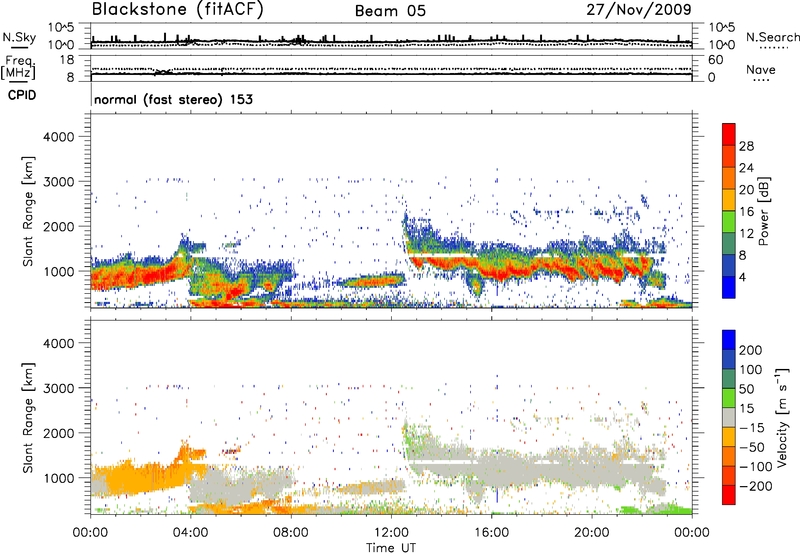Select the 18 tick on frequency axis
800x554 pixels.
[x=67, y=60]
